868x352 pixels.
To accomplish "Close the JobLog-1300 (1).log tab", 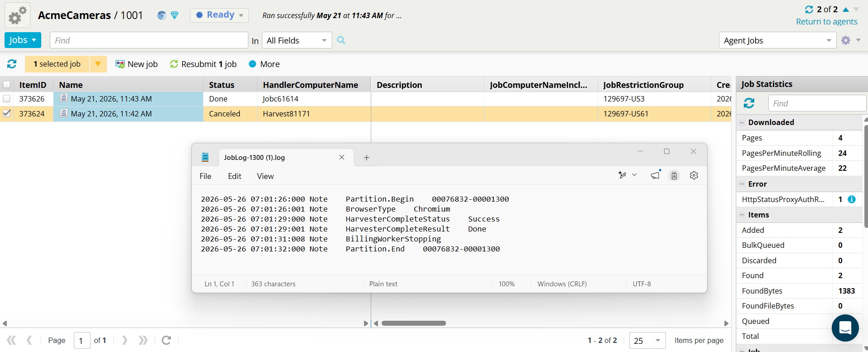I will (342, 157).
